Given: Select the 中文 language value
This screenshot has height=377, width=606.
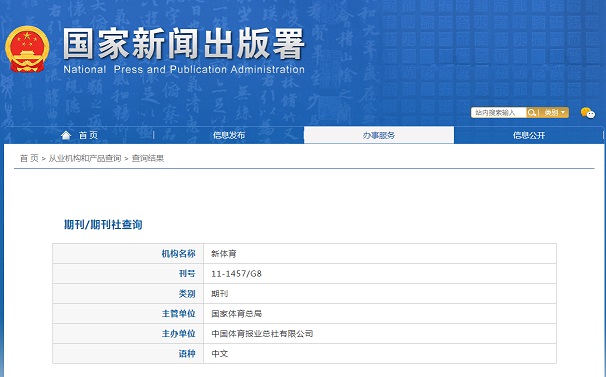Looking at the screenshot, I should coord(220,353).
